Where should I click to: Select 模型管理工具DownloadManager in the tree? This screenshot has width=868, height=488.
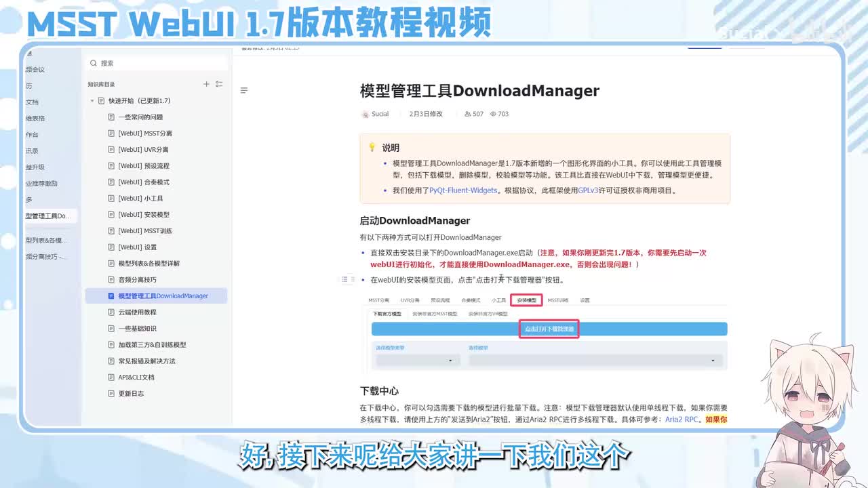tap(156, 296)
